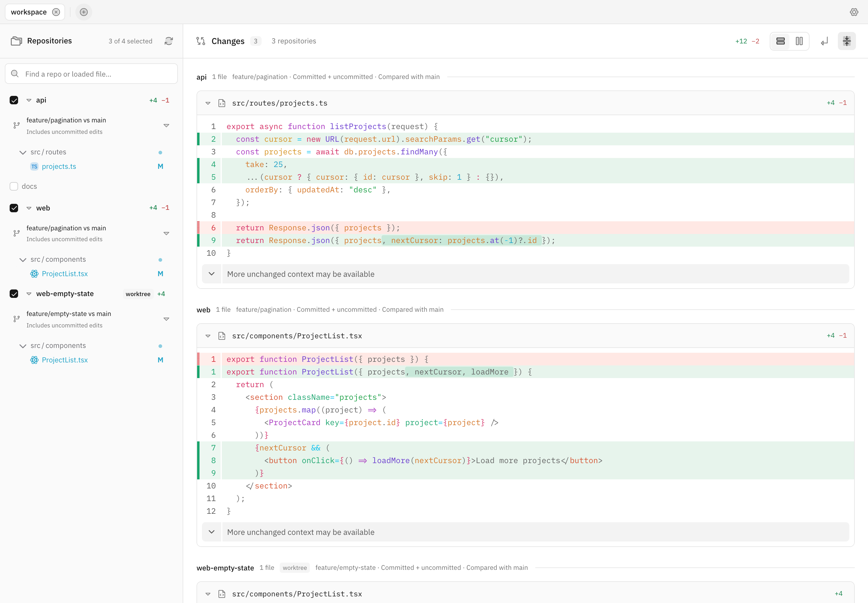Screen dimensions: 868x603
Task: Collapse web src/components/ProjectList.tsx diff card
Action: (x=208, y=336)
